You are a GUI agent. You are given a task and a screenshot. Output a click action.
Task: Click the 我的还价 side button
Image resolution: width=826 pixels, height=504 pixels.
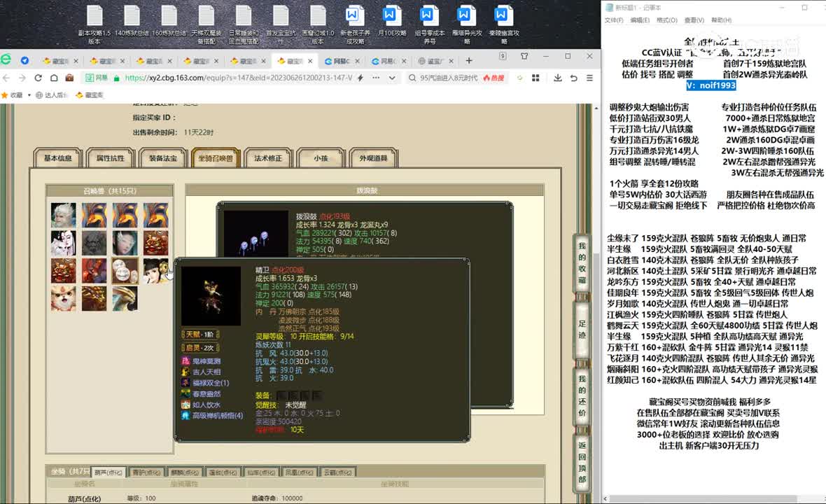[582, 395]
